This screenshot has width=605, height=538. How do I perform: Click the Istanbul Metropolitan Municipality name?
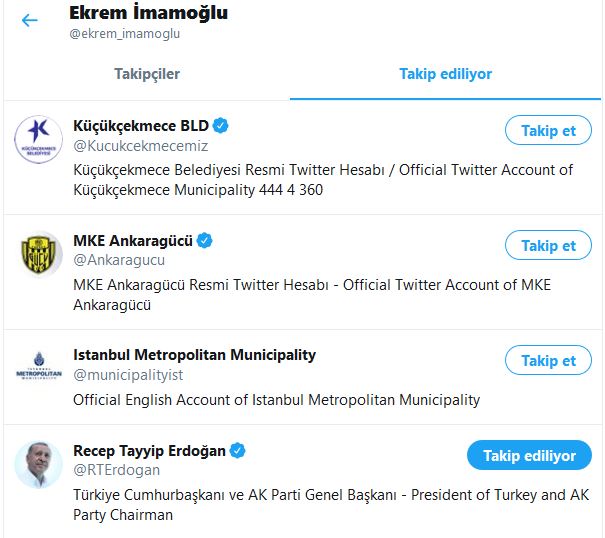click(194, 355)
